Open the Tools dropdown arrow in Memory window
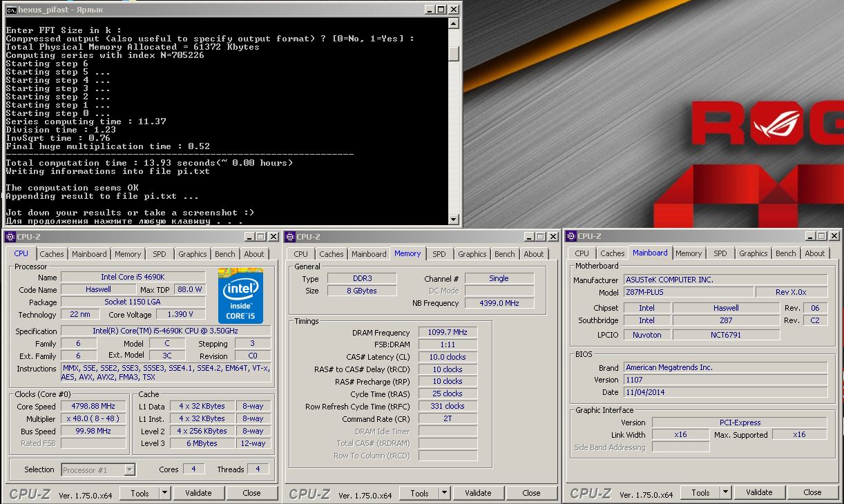844x504 pixels. [444, 493]
